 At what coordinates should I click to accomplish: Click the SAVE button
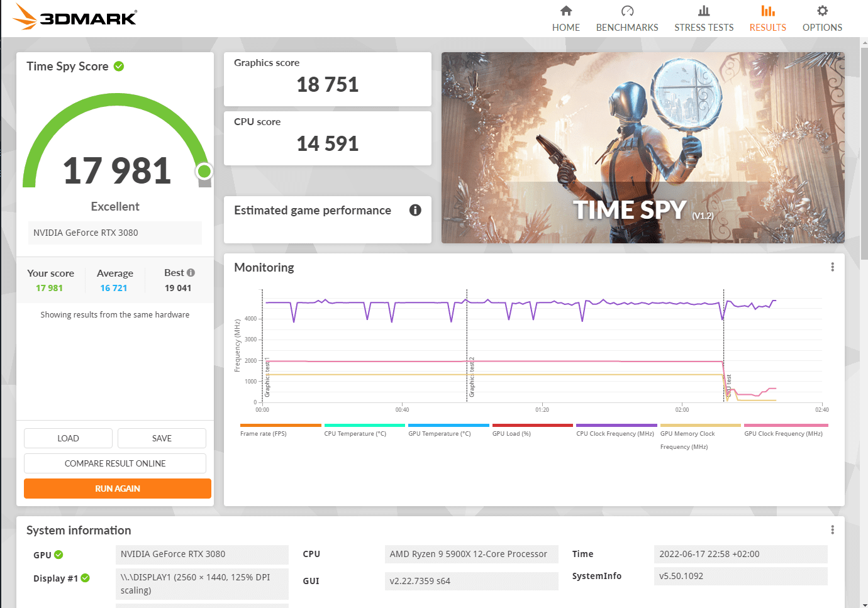pos(162,438)
